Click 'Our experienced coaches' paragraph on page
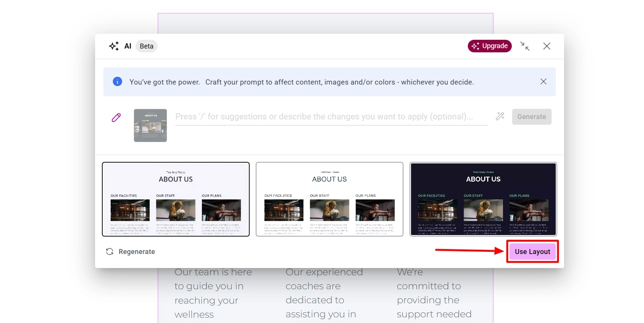The image size is (644, 323). 324,293
